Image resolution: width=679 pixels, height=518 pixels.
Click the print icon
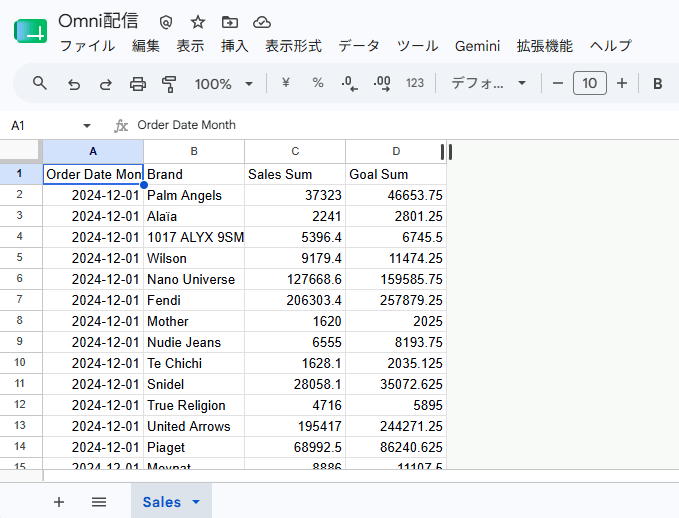click(138, 84)
